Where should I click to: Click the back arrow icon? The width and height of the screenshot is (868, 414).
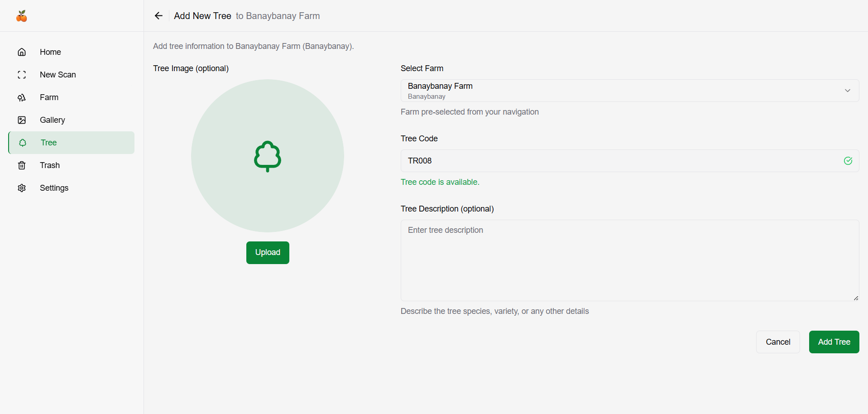pyautogui.click(x=158, y=16)
